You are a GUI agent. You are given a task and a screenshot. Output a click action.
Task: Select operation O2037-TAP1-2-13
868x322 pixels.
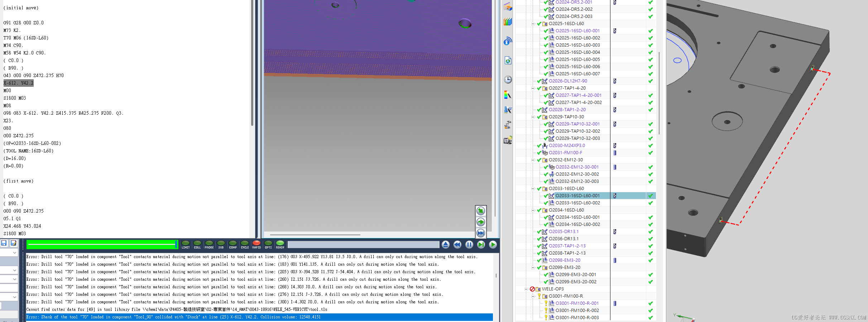tap(567, 246)
